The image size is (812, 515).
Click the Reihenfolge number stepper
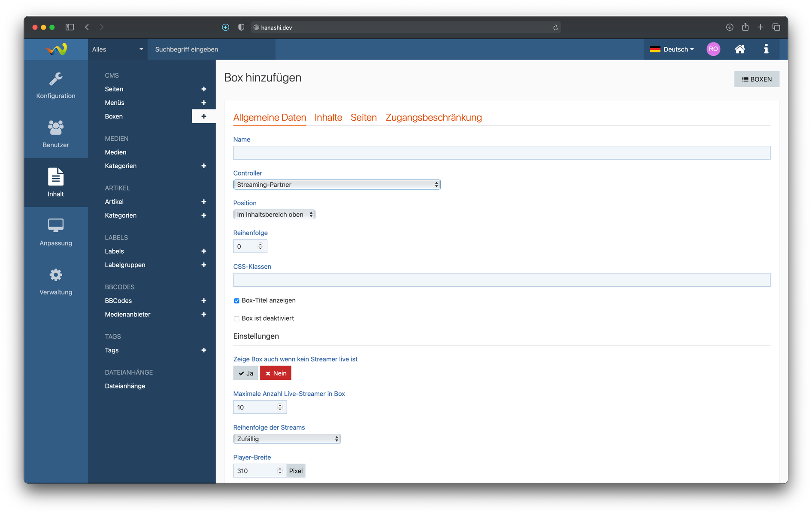(260, 246)
